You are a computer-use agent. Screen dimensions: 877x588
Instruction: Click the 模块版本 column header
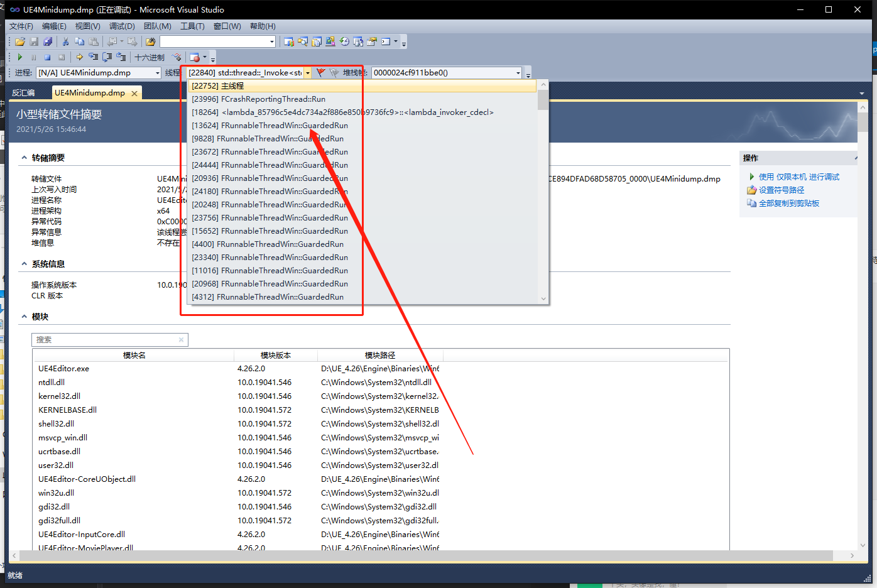(276, 355)
